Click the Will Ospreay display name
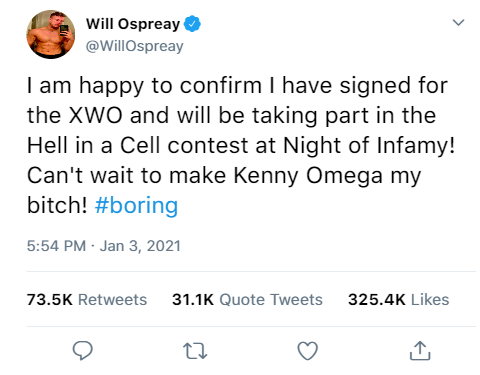The height and width of the screenshot is (375, 480). 133,24
